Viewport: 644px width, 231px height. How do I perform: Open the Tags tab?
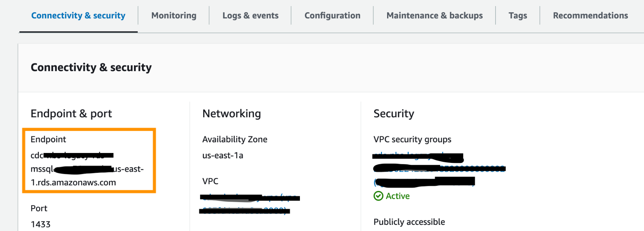point(518,16)
